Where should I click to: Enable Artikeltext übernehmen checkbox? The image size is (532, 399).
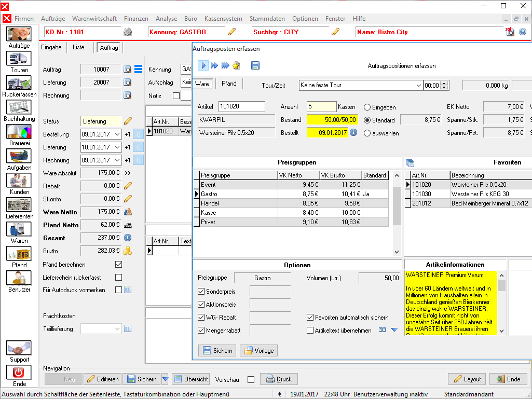[310, 330]
